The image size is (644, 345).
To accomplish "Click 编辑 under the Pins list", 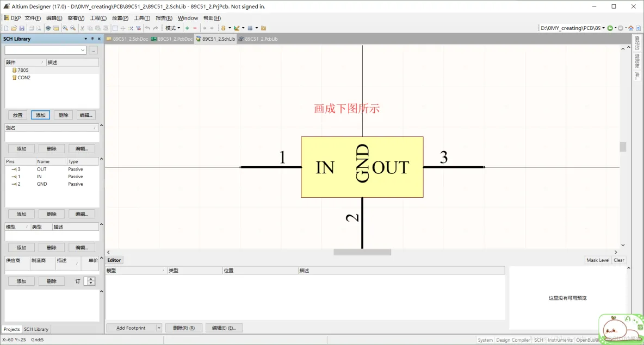I will click(82, 214).
